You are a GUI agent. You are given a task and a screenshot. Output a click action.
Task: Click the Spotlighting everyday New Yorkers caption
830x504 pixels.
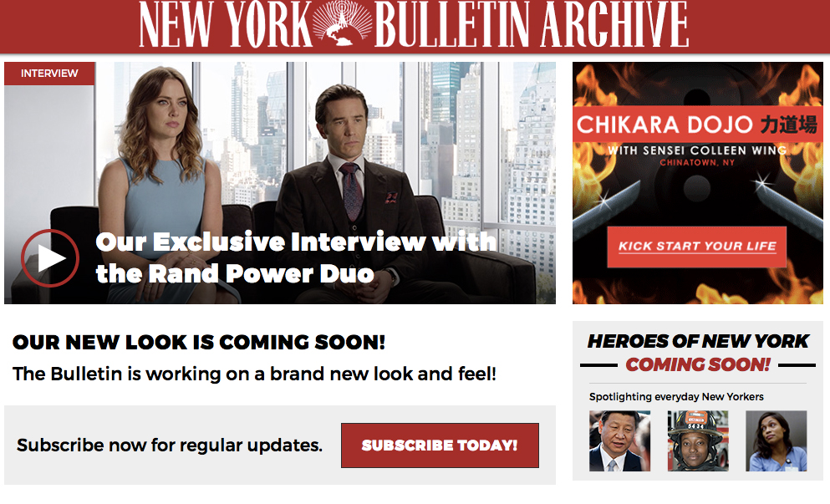click(x=676, y=396)
